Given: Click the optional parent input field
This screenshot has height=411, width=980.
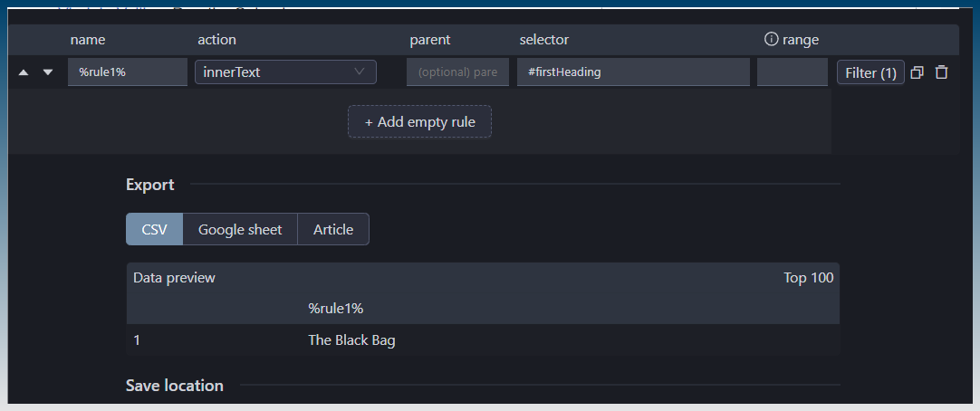Looking at the screenshot, I should 457,72.
